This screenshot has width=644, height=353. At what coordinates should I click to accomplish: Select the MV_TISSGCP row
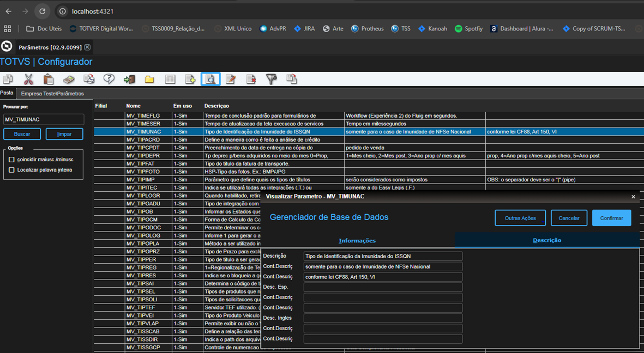tap(177, 347)
